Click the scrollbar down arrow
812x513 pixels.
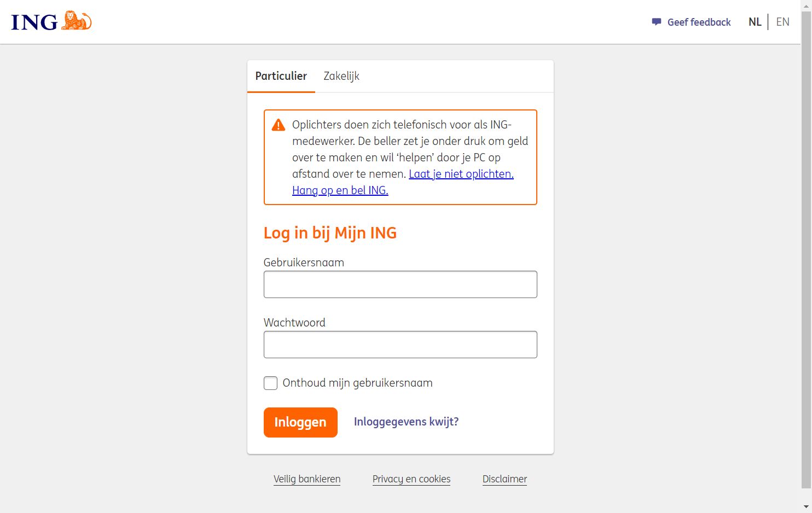click(806, 507)
